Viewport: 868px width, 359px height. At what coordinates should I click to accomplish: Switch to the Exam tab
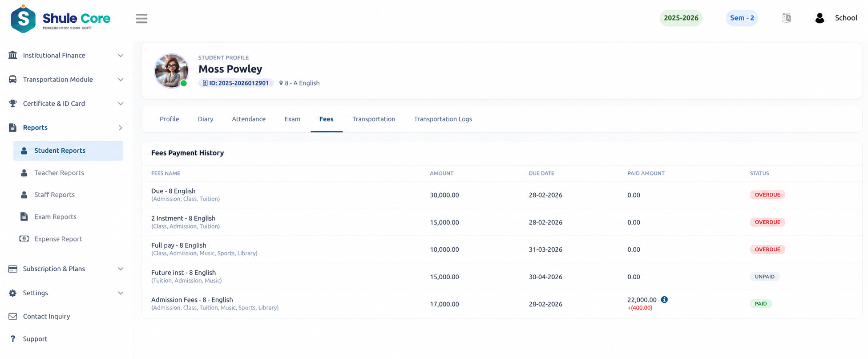tap(292, 119)
